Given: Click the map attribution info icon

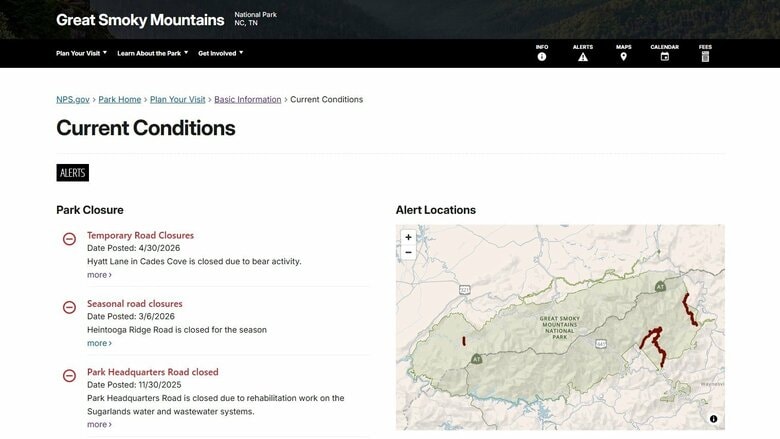Looking at the screenshot, I should click(713, 419).
